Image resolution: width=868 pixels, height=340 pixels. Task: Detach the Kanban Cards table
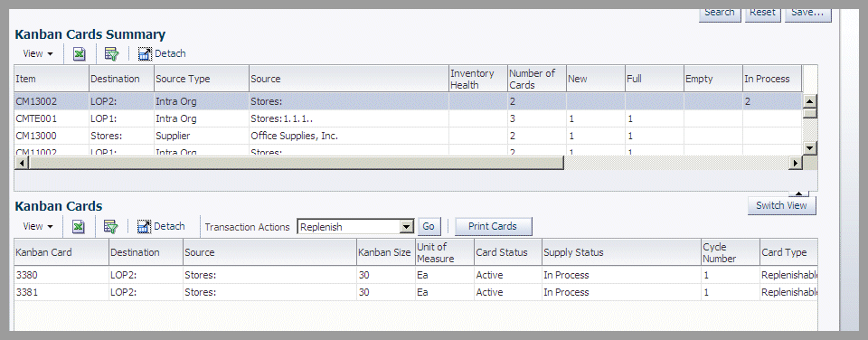coord(161,226)
